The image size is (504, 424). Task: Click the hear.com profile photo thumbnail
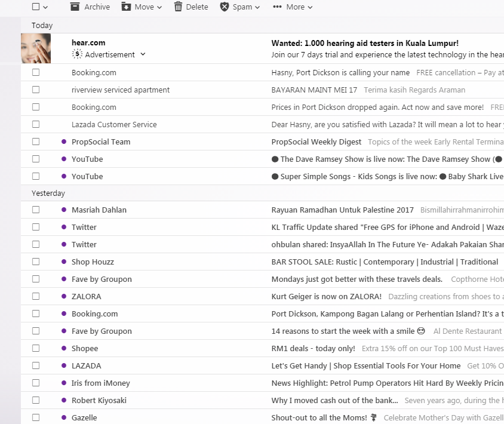click(x=36, y=48)
